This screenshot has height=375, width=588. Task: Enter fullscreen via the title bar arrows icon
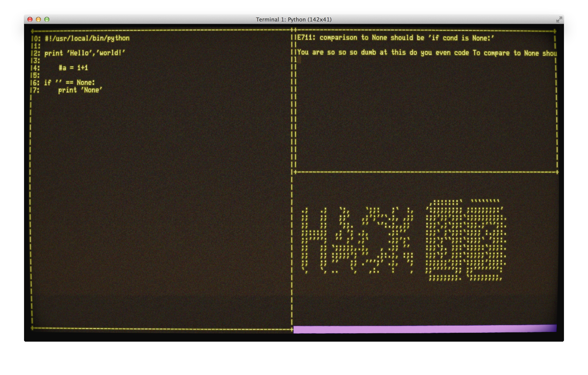559,20
